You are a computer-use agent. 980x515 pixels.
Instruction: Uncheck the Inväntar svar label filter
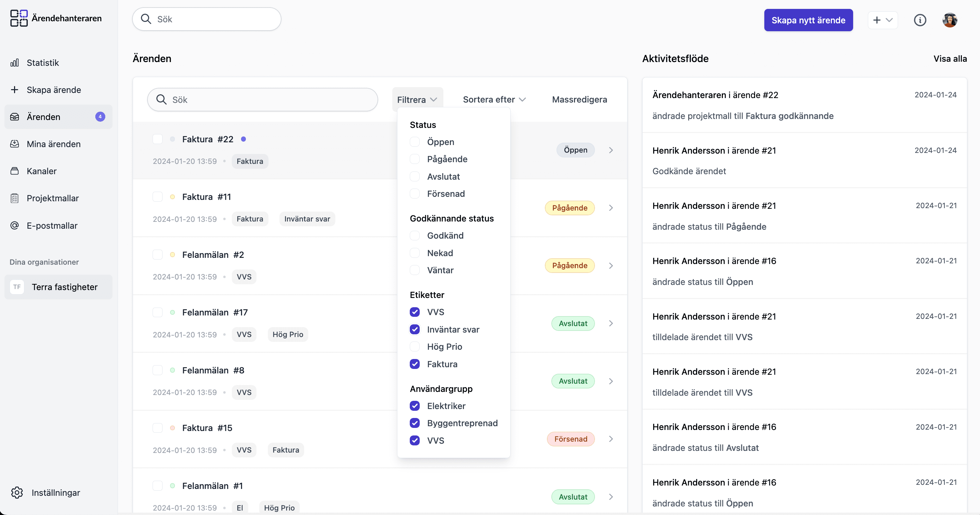tap(415, 330)
